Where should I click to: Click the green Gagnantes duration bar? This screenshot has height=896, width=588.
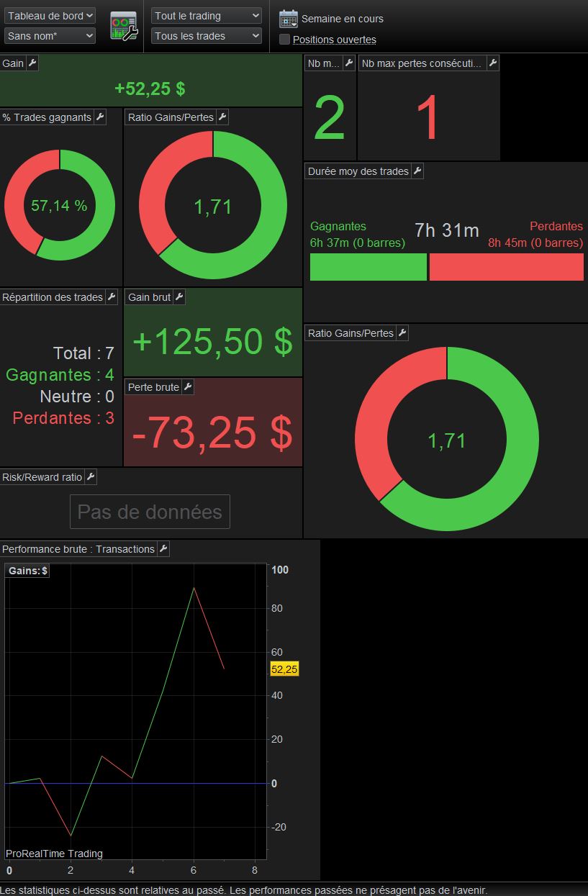click(368, 267)
